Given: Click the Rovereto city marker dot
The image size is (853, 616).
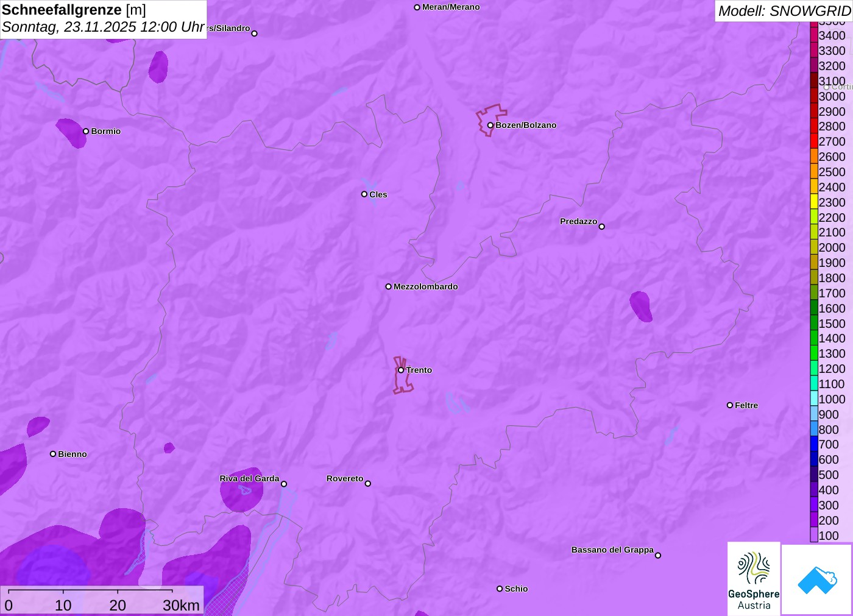Looking at the screenshot, I should (368, 484).
